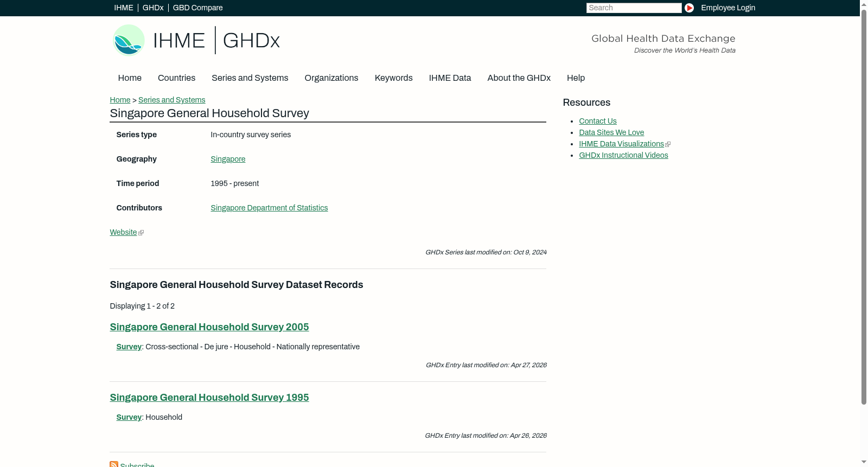868x467 pixels.
Task: Click the Subscribe link
Action: click(137, 465)
